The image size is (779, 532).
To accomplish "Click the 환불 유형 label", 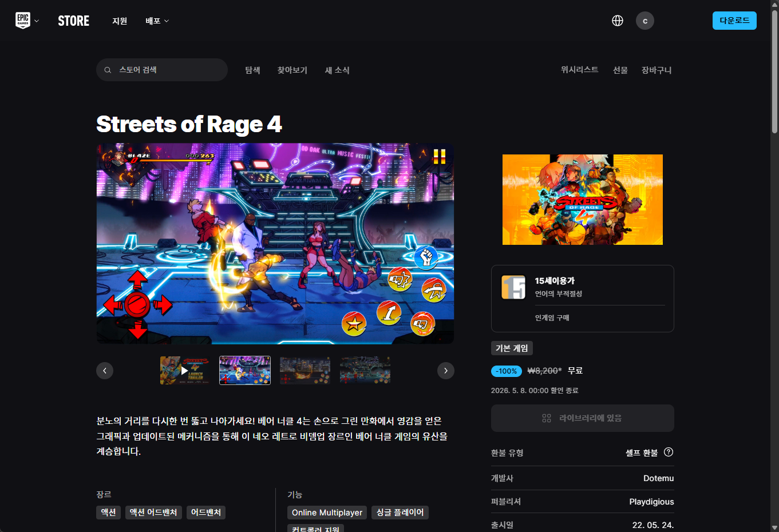I will 507,453.
